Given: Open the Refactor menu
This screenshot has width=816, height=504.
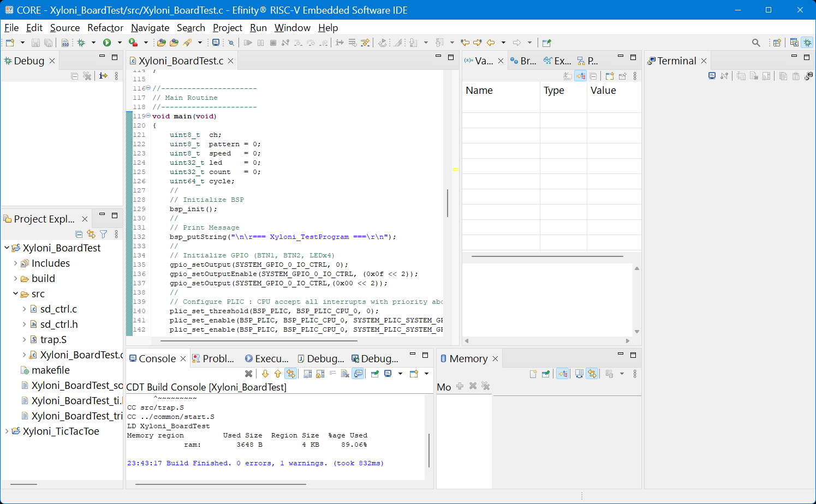Looking at the screenshot, I should click(105, 28).
